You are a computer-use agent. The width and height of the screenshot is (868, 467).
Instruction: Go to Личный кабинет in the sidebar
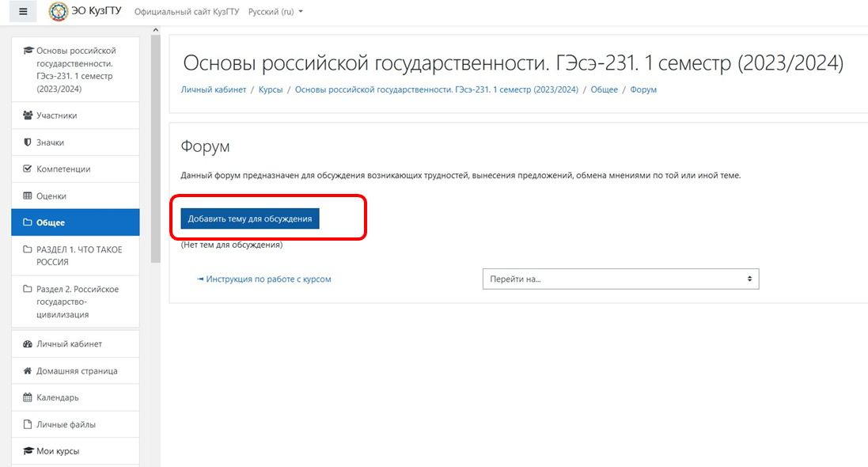pyautogui.click(x=75, y=344)
